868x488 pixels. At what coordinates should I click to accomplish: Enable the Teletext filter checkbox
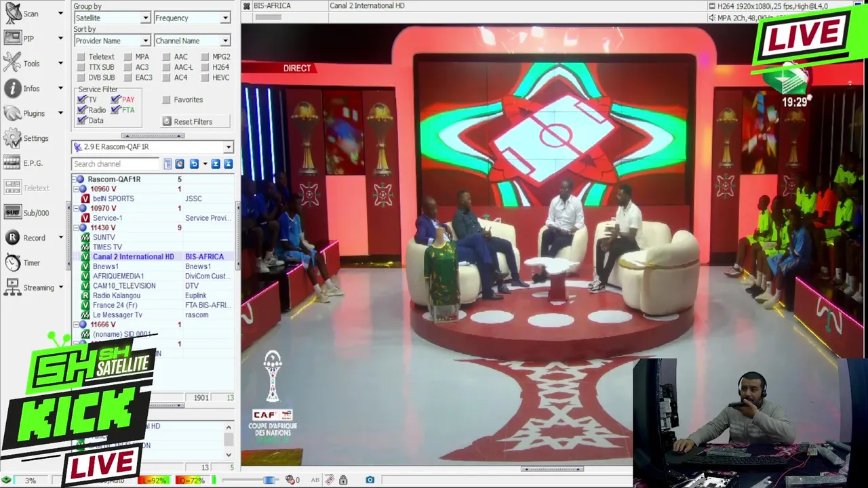click(x=81, y=57)
